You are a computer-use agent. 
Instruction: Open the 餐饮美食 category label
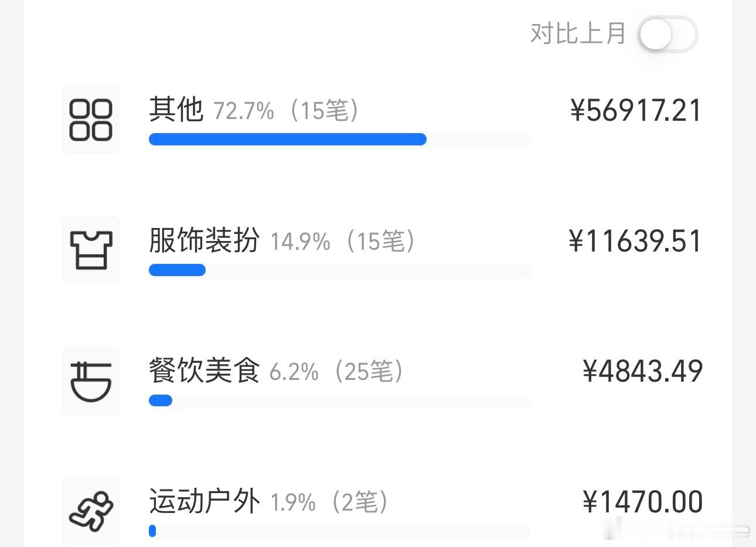click(204, 371)
